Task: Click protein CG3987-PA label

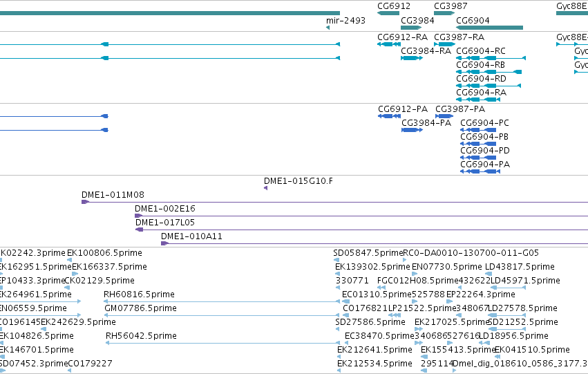Action: pos(460,109)
